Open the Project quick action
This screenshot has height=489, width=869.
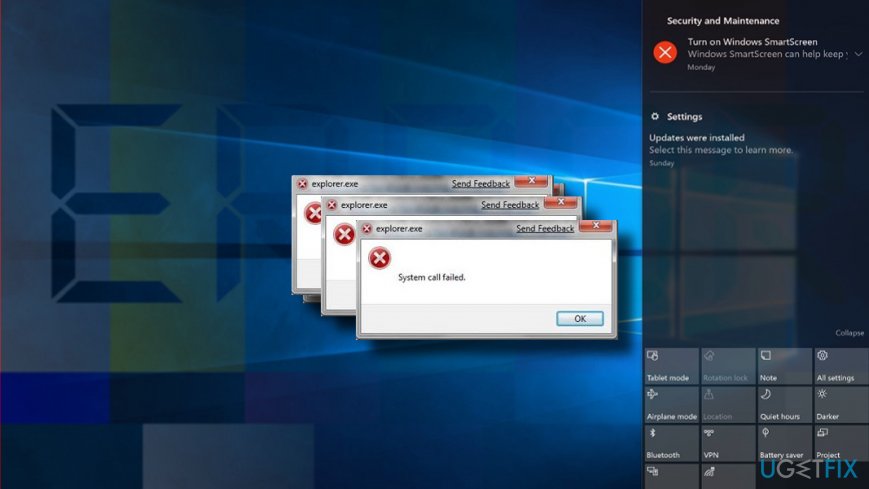[841, 443]
